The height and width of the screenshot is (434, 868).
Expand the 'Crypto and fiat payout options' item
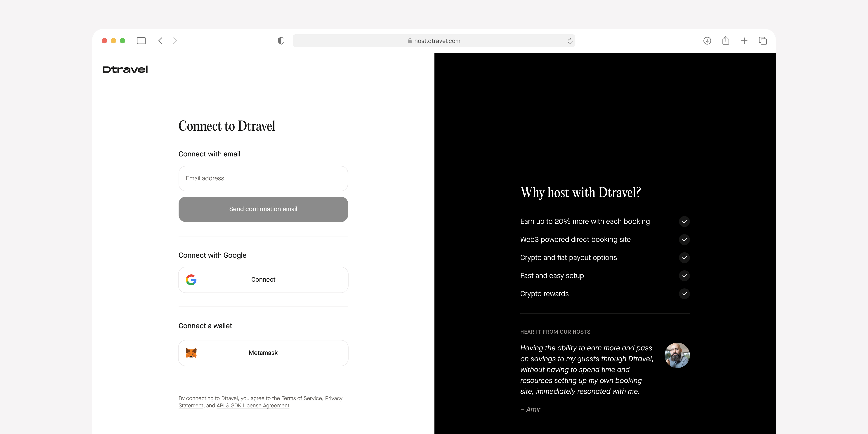click(685, 257)
